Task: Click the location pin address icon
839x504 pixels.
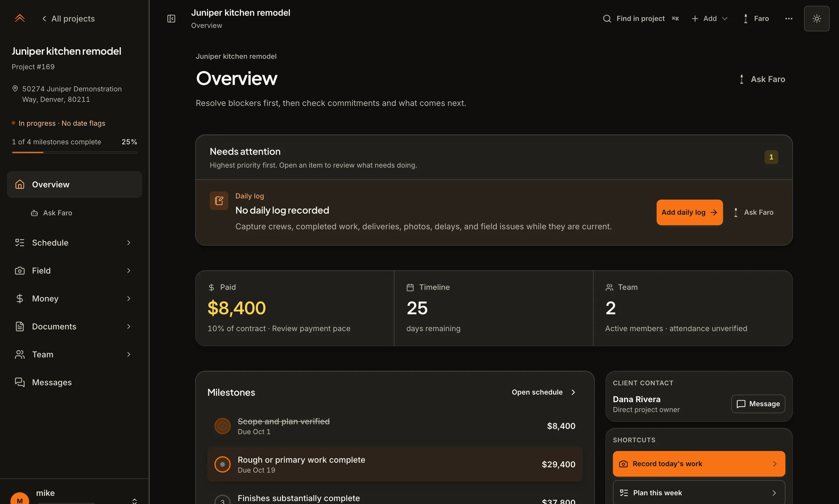Action: pyautogui.click(x=15, y=89)
